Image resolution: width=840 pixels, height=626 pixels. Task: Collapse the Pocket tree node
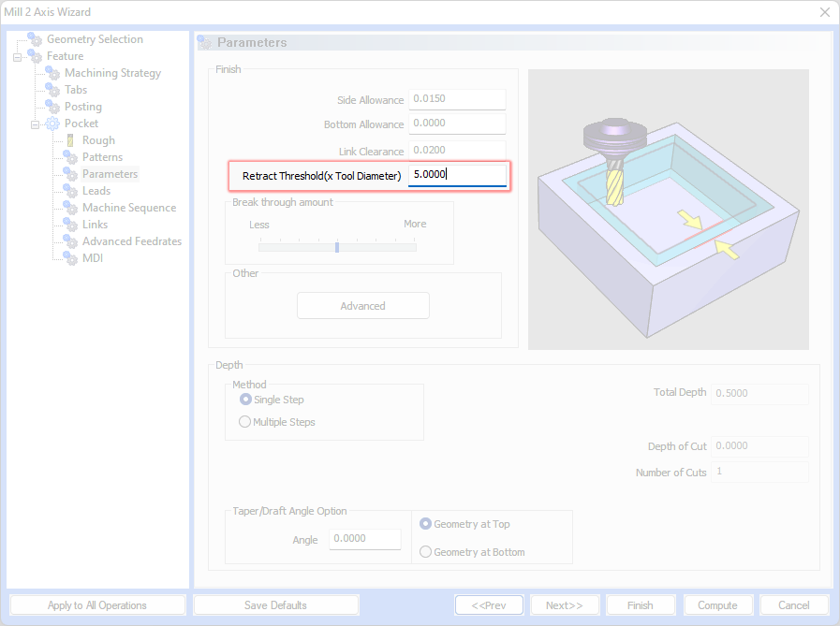(35, 124)
